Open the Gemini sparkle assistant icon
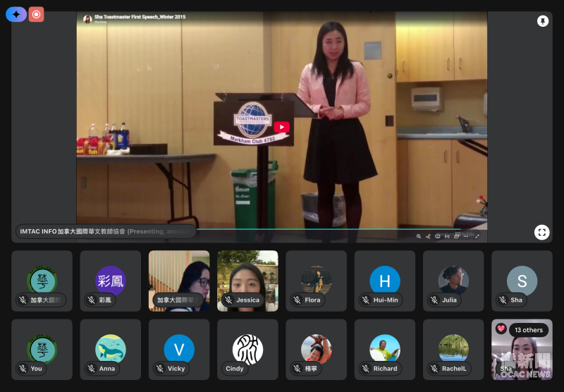Image resolution: width=564 pixels, height=392 pixels. [x=16, y=14]
